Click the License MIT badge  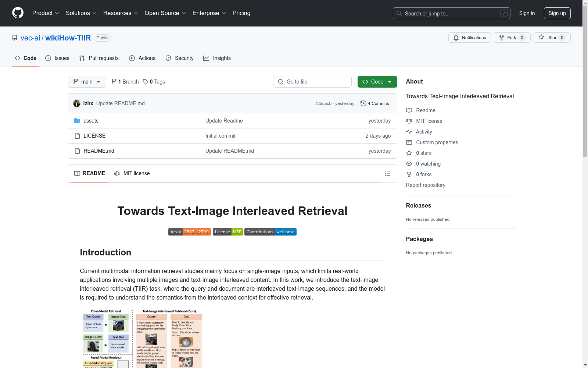(227, 232)
